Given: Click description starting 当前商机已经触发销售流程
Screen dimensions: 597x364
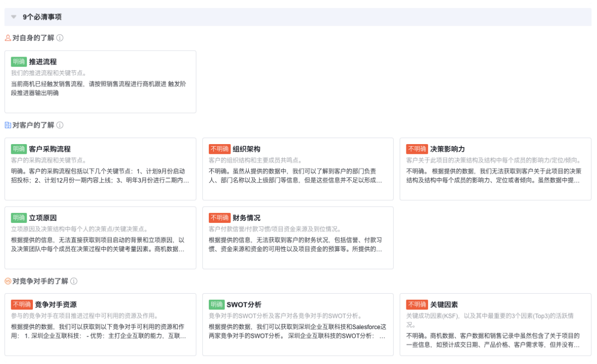Looking at the screenshot, I should pyautogui.click(x=99, y=88).
